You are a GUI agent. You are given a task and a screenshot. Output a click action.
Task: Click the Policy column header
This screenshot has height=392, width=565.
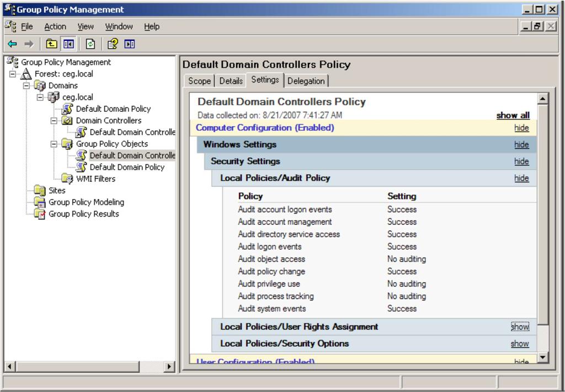250,196
